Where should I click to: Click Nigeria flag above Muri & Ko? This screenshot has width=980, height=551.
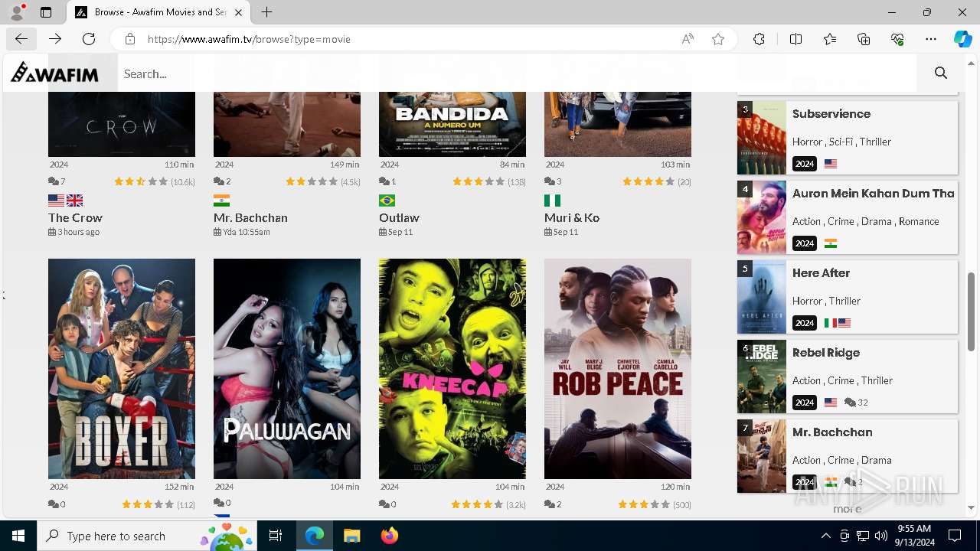pos(552,201)
